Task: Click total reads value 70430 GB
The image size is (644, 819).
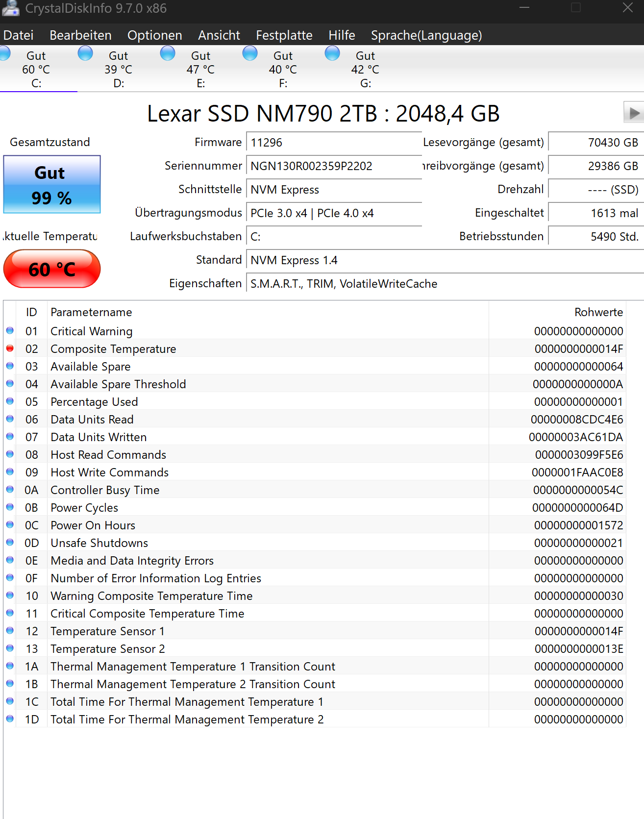Action: [596, 143]
